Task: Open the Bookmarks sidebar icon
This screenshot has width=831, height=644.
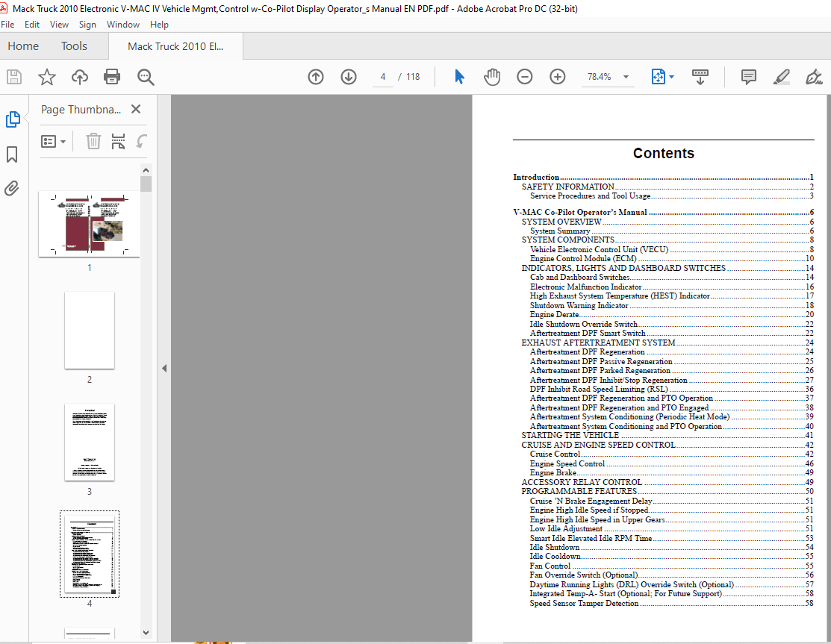Action: click(x=12, y=154)
